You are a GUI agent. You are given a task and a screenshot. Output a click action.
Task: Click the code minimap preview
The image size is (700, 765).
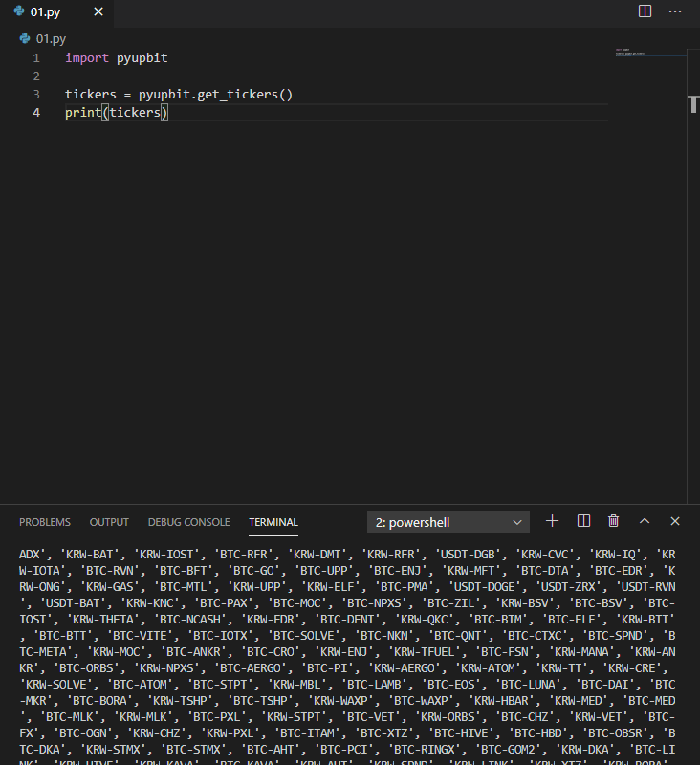(650, 53)
